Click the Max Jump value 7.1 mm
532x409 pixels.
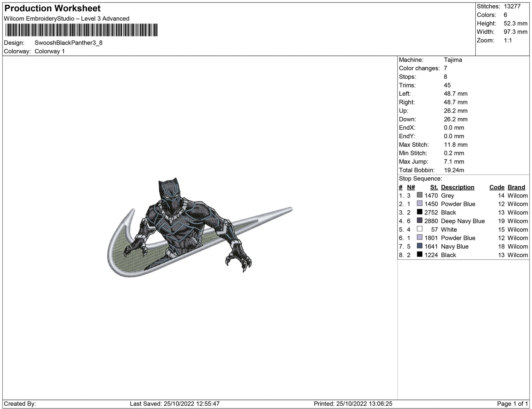click(454, 161)
